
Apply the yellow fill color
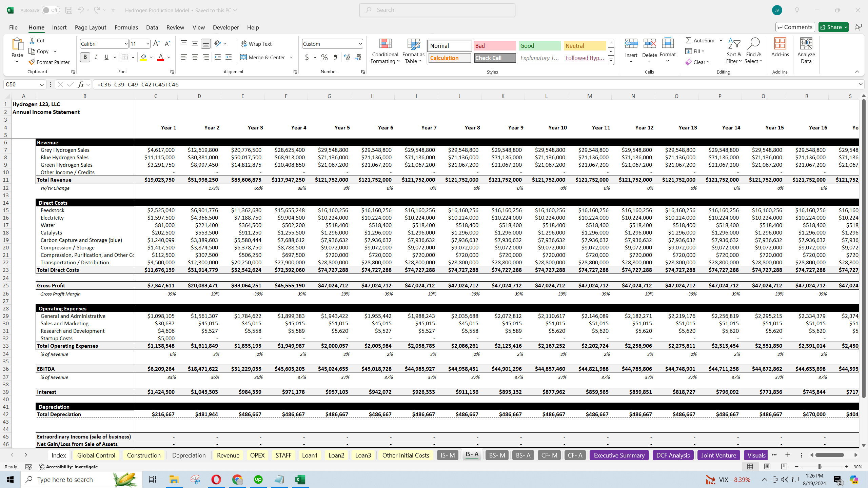pos(143,57)
